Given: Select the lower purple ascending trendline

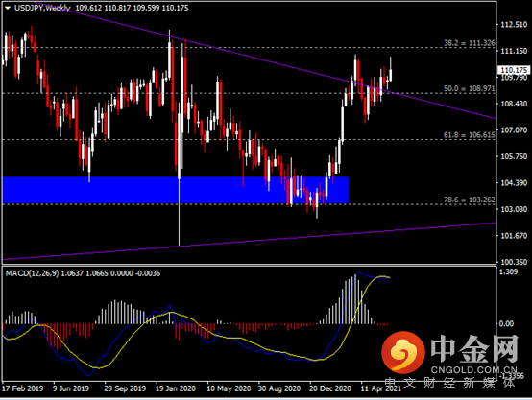Looking at the screenshot, I should point(249,242).
